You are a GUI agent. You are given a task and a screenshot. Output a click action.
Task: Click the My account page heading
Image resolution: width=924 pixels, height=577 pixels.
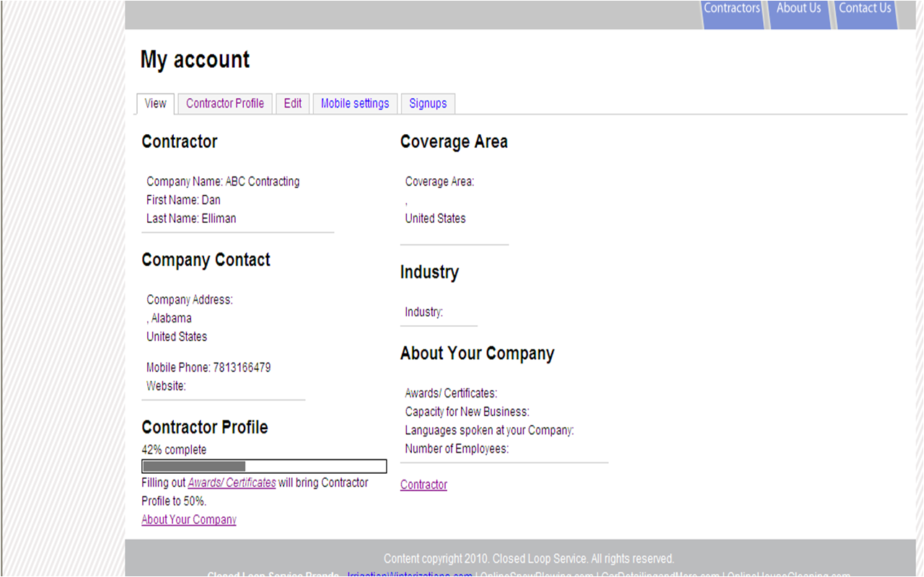pyautogui.click(x=195, y=59)
